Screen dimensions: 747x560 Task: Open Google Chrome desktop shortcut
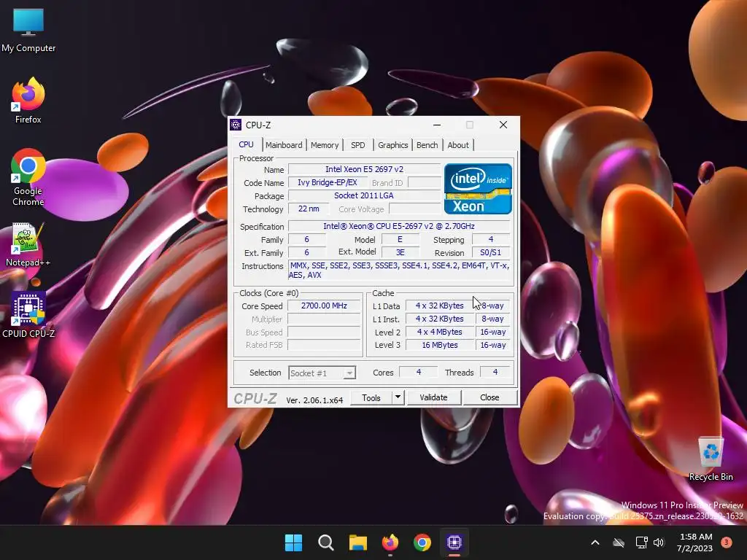pyautogui.click(x=28, y=177)
